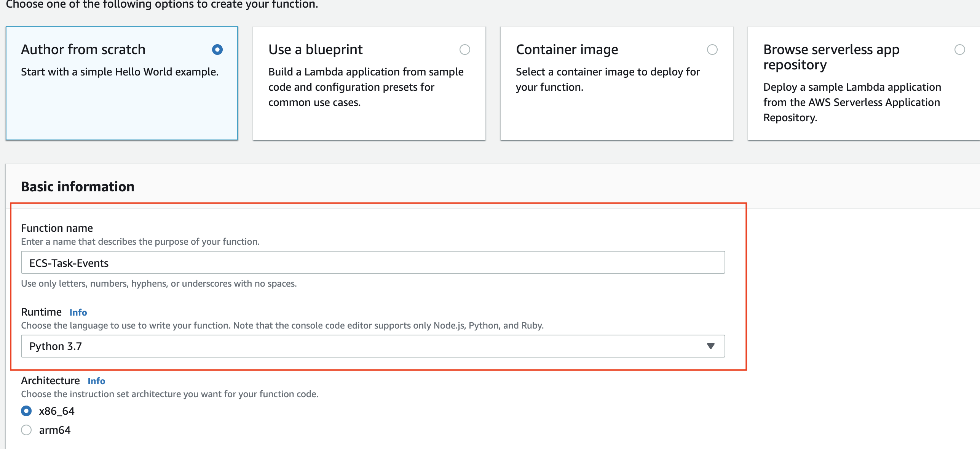Select the Author from scratch radio button
Image resolution: width=980 pixels, height=449 pixels.
tap(217, 50)
